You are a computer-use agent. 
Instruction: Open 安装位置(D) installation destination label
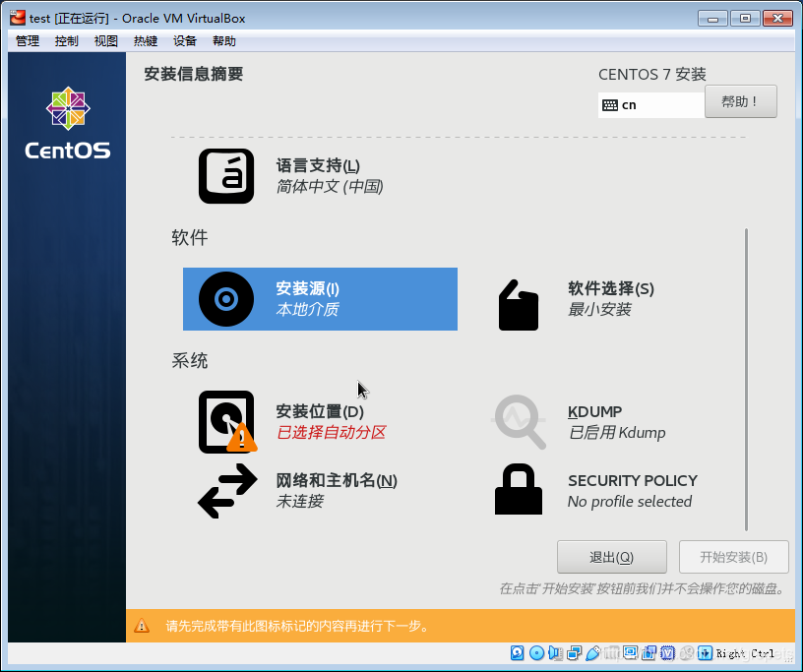point(320,411)
